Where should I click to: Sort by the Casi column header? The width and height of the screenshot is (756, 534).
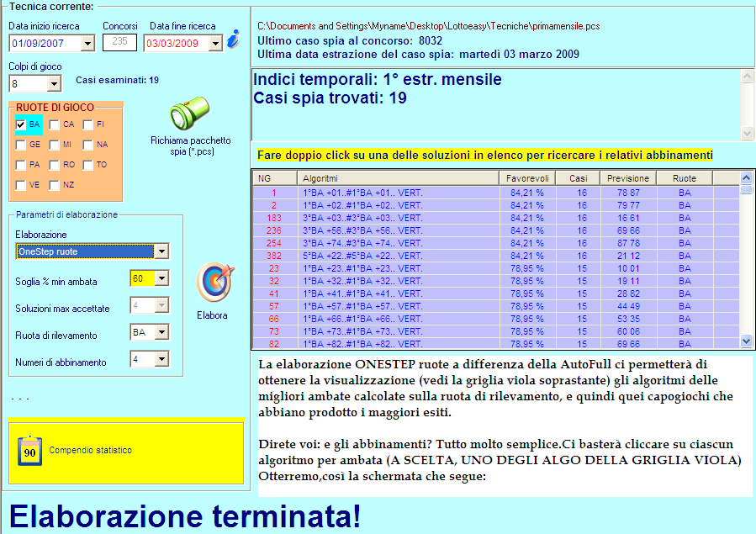click(578, 178)
